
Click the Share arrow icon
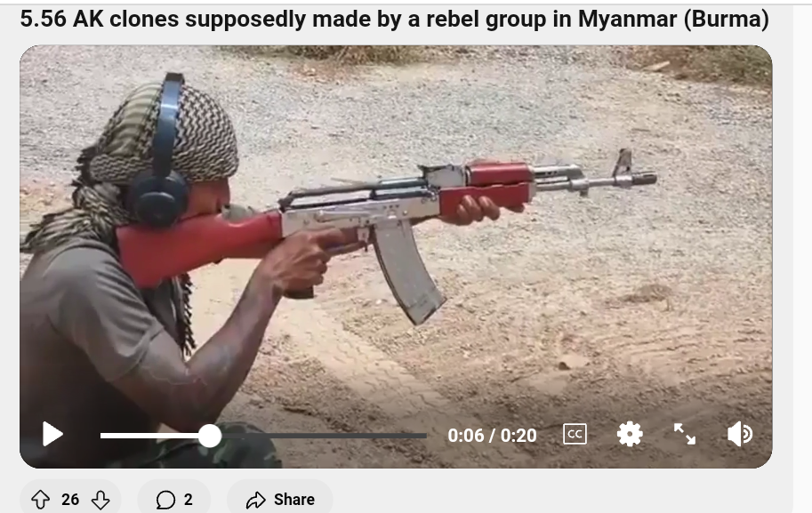(255, 500)
